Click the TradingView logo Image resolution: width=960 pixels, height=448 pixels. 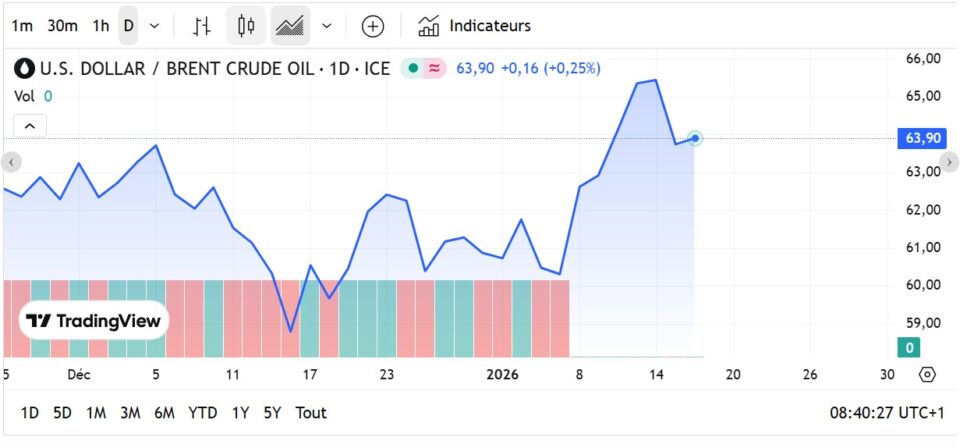(96, 321)
